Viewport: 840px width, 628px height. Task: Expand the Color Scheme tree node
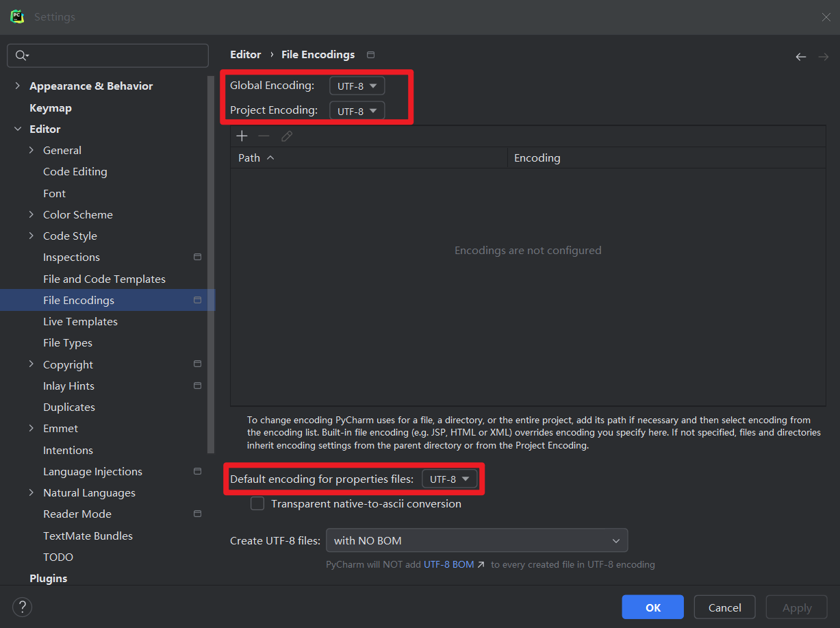pyautogui.click(x=31, y=215)
